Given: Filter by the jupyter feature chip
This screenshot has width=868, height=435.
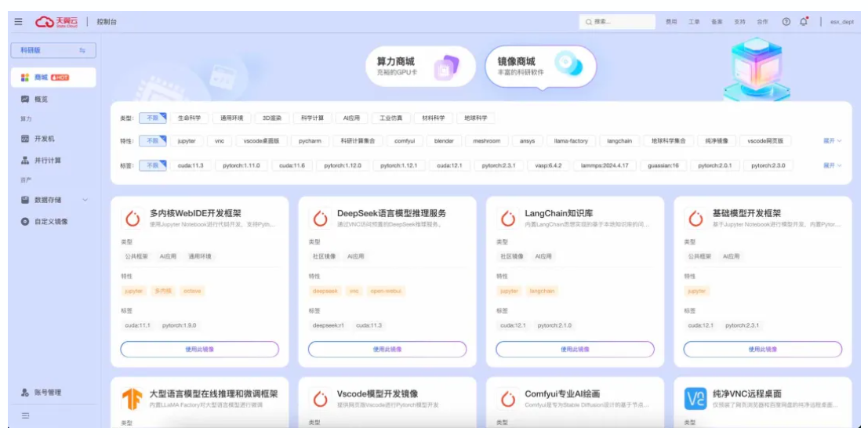Looking at the screenshot, I should [187, 141].
